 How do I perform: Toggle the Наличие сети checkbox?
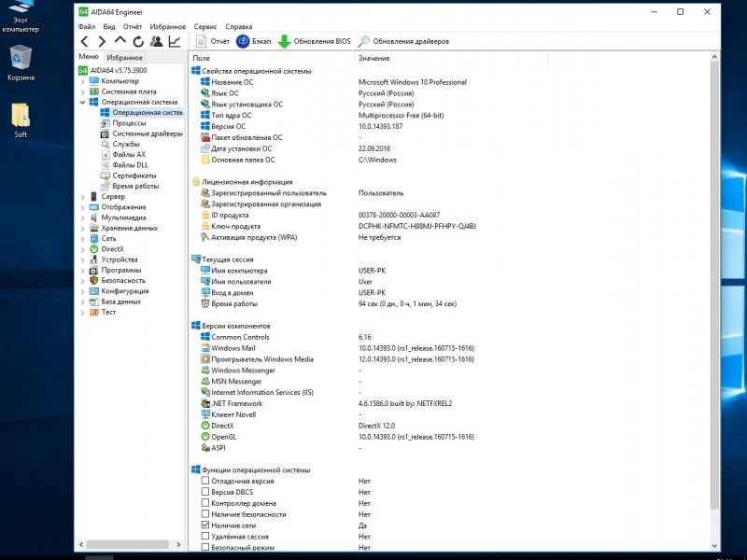pos(205,525)
